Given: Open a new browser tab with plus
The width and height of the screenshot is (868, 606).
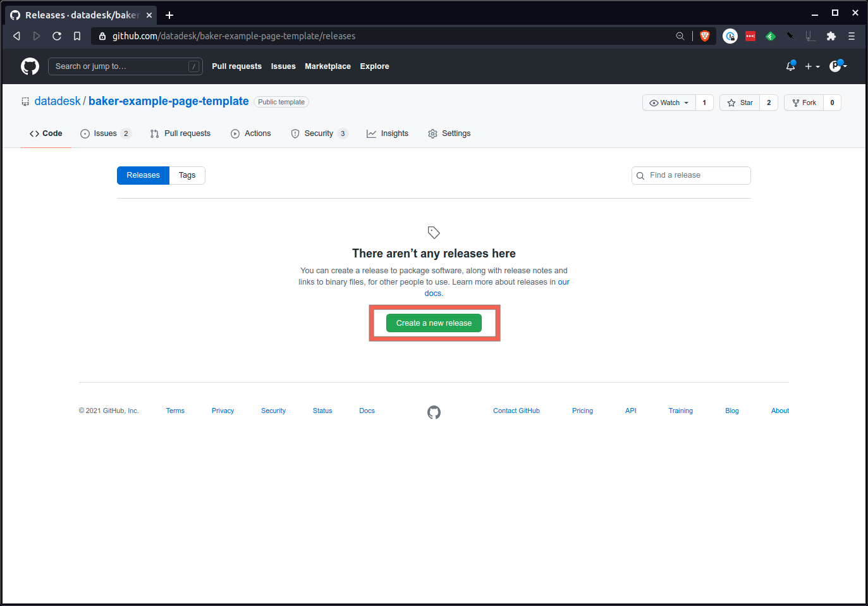Looking at the screenshot, I should pyautogui.click(x=169, y=15).
